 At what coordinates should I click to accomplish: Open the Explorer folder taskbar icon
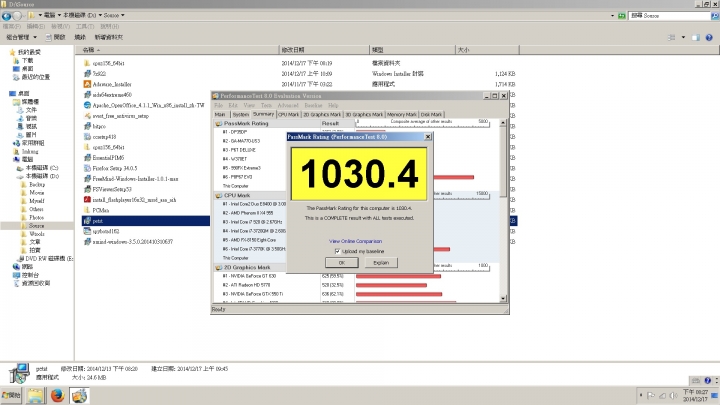pos(35,395)
